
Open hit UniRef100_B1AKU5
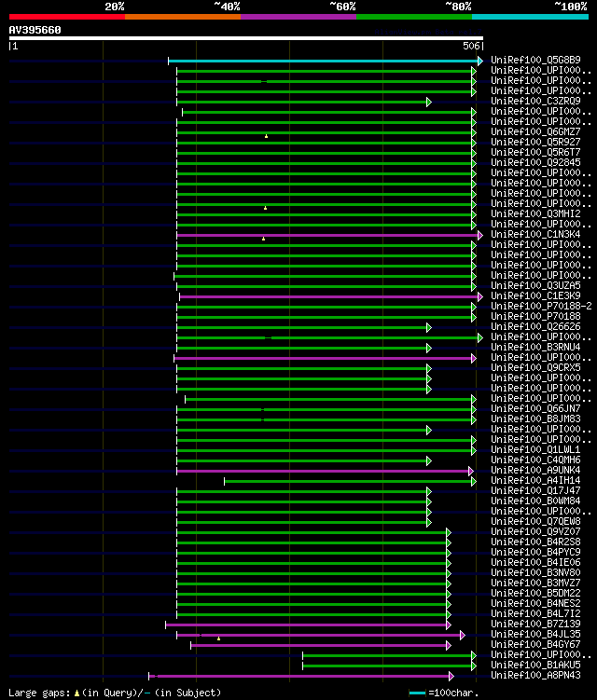[535, 666]
